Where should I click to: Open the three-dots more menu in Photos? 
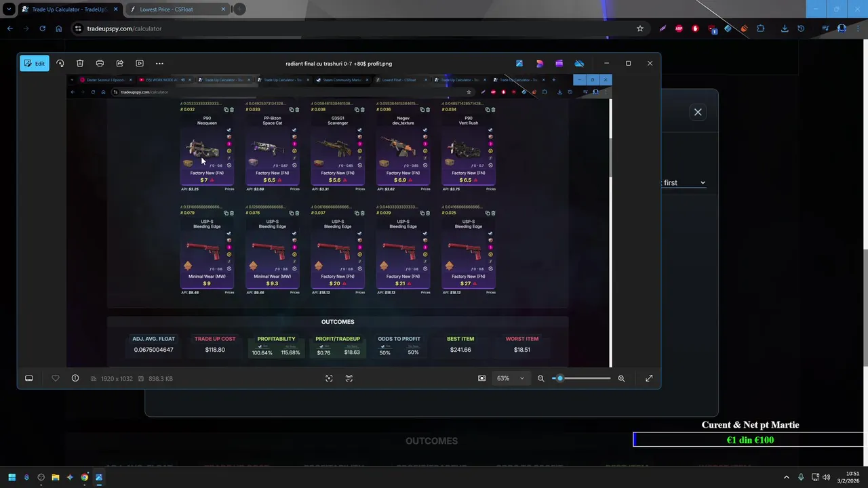(x=159, y=64)
